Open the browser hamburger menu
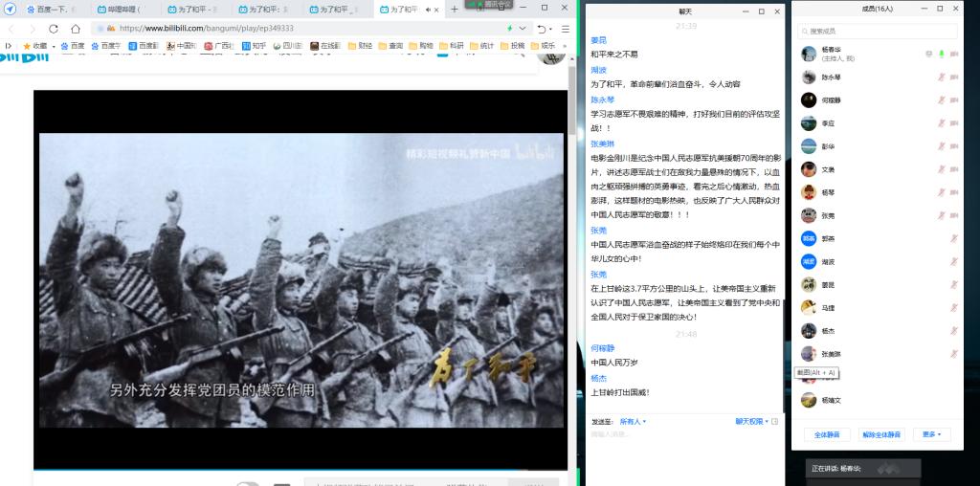This screenshot has width=980, height=486. (x=565, y=29)
